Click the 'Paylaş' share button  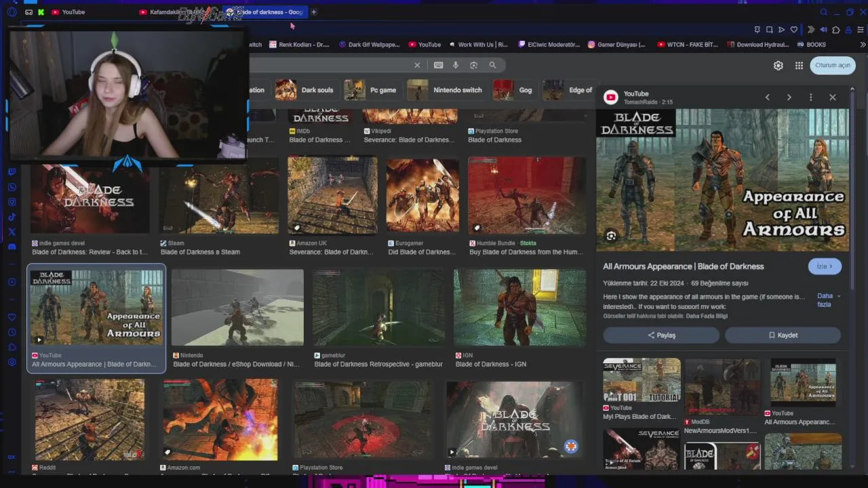661,335
